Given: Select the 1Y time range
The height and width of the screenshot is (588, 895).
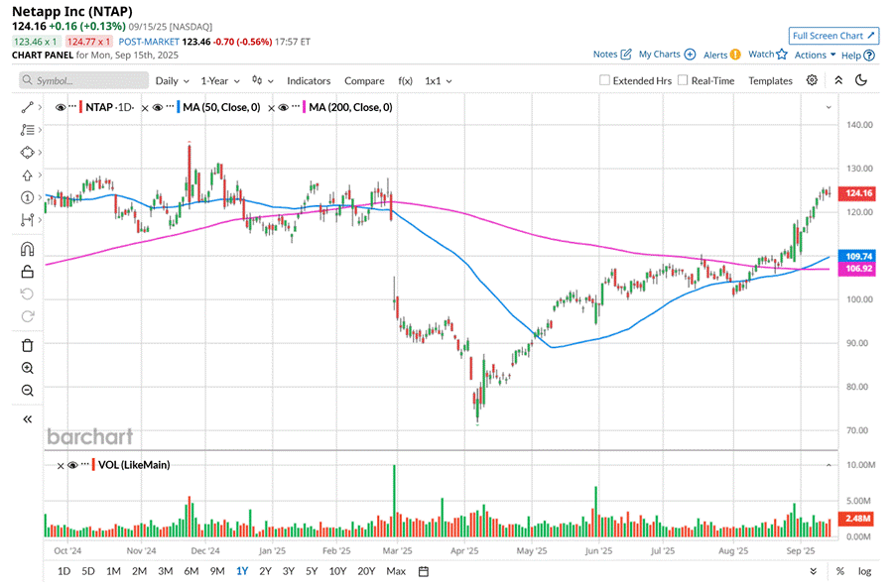Looking at the screenshot, I should tap(242, 571).
